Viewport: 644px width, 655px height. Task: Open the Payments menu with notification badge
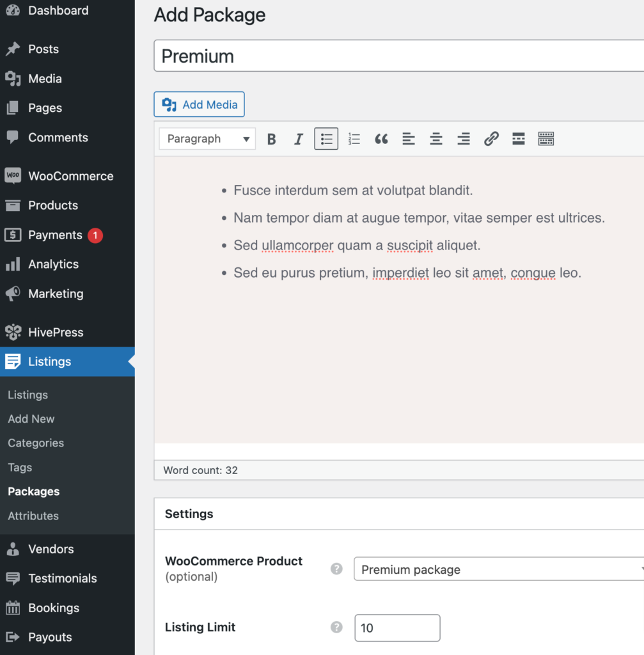54,235
